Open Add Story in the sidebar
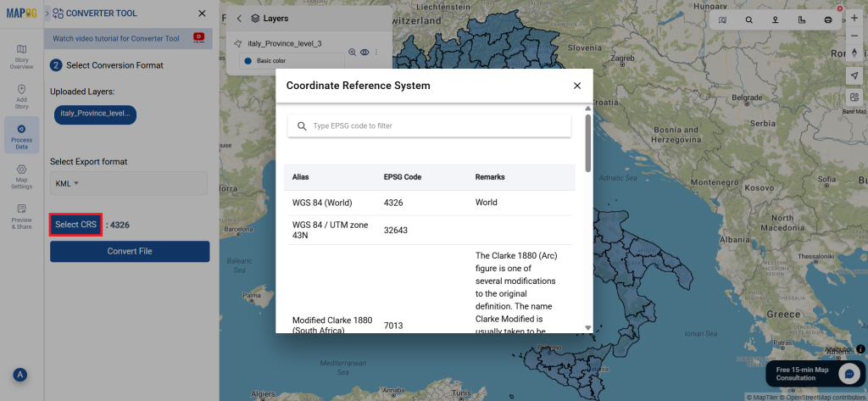Viewport: 868px width, 401px height. click(21, 97)
